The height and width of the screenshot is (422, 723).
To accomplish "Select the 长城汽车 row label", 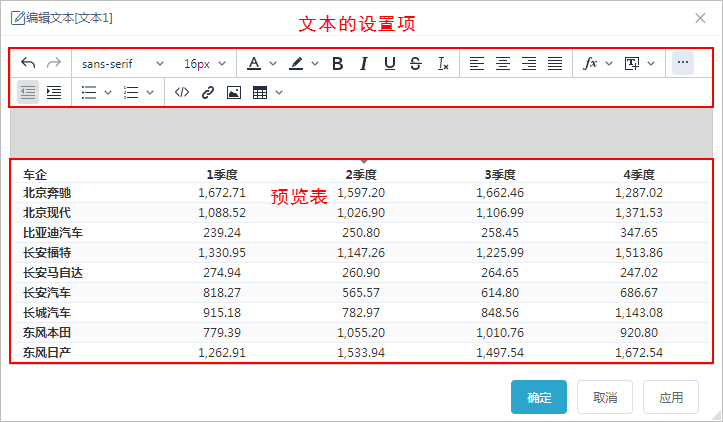I will [x=47, y=313].
